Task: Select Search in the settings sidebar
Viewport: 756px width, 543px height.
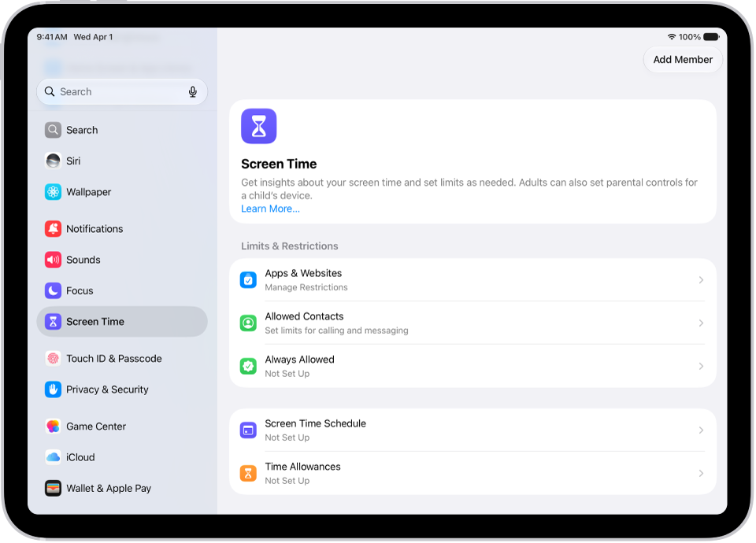Action: 122,130
